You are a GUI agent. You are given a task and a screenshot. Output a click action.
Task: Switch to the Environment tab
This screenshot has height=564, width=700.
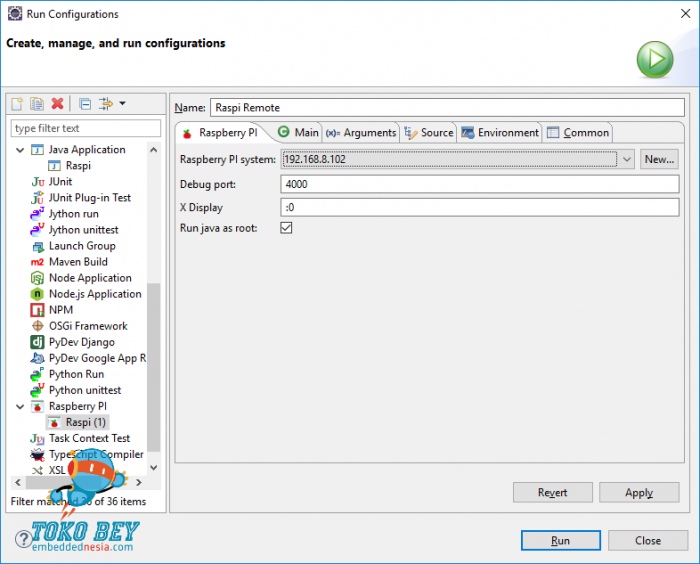click(x=500, y=133)
